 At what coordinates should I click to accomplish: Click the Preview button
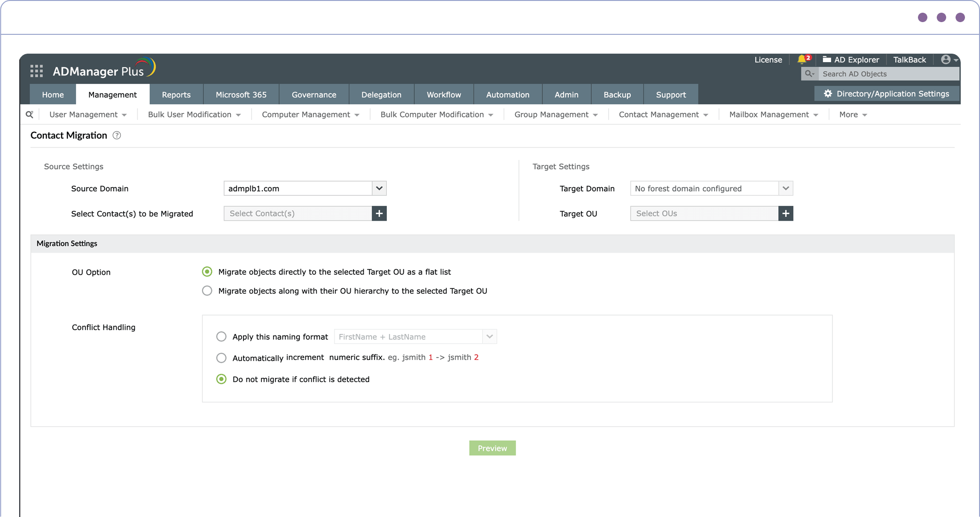point(492,448)
